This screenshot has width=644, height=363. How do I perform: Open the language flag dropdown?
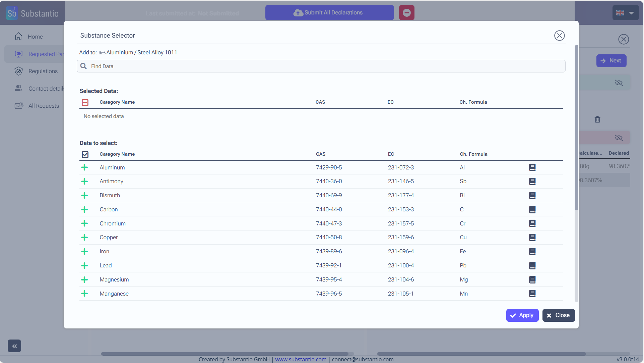[x=625, y=13]
